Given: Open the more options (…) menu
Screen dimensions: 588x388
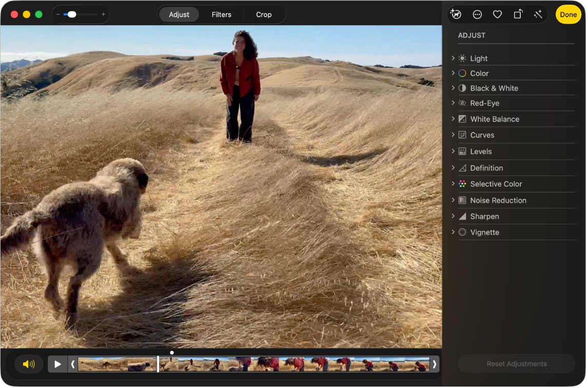Looking at the screenshot, I should pyautogui.click(x=477, y=14).
